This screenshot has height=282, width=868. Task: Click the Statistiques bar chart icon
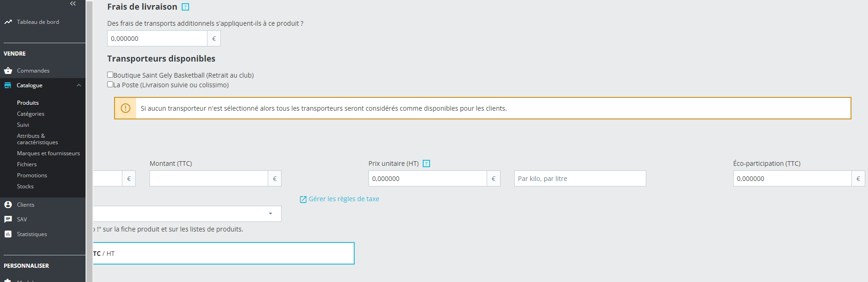click(8, 234)
